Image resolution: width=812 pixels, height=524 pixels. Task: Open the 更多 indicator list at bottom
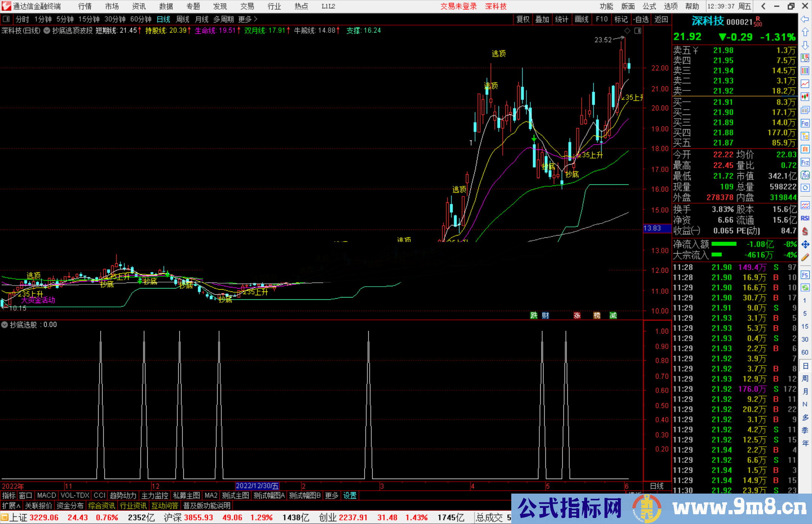point(331,495)
